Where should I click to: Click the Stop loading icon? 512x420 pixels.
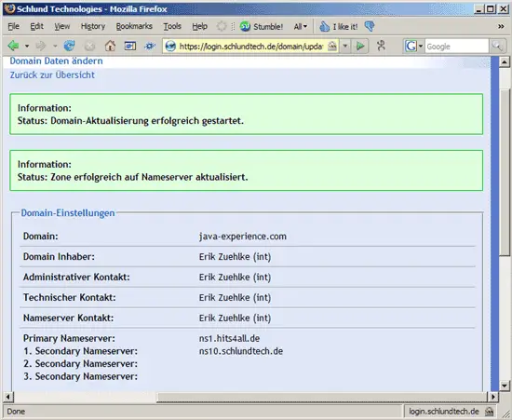point(89,47)
